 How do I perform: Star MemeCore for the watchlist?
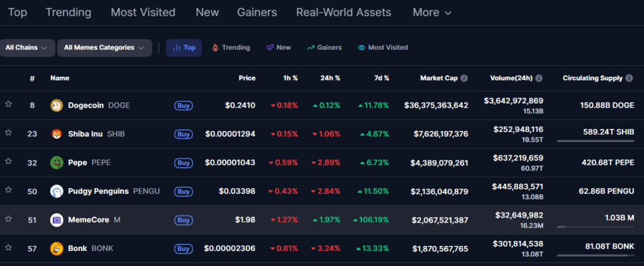coord(8,219)
